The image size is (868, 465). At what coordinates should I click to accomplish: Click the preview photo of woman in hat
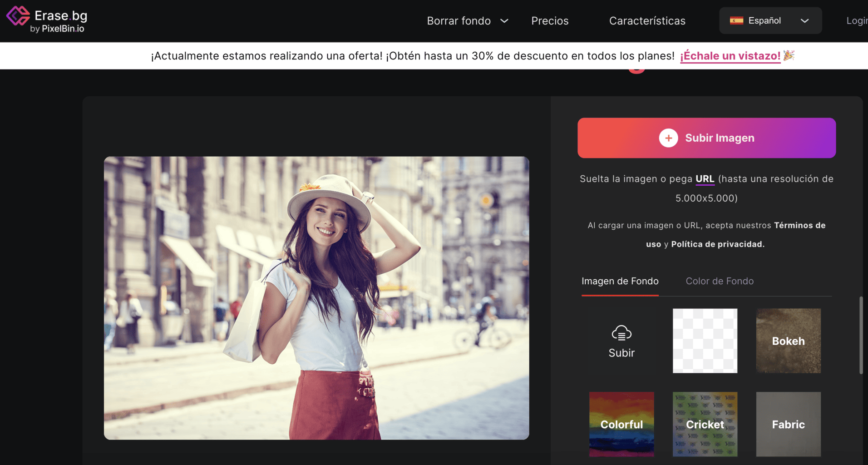[x=316, y=298]
